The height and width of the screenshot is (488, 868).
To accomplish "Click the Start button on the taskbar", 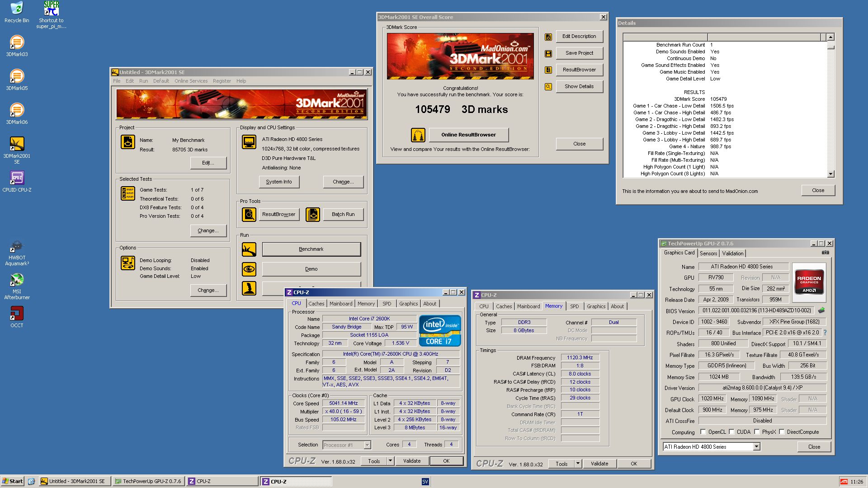I will pos(12,481).
